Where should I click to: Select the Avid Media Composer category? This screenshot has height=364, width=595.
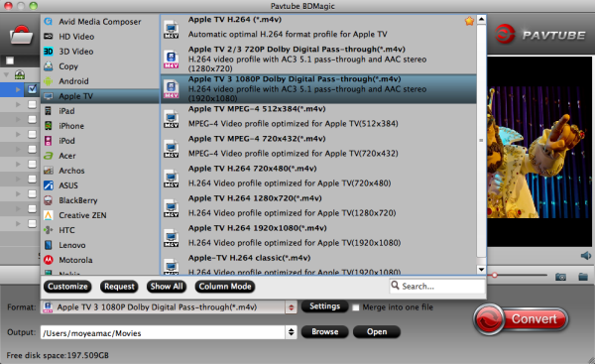point(99,22)
